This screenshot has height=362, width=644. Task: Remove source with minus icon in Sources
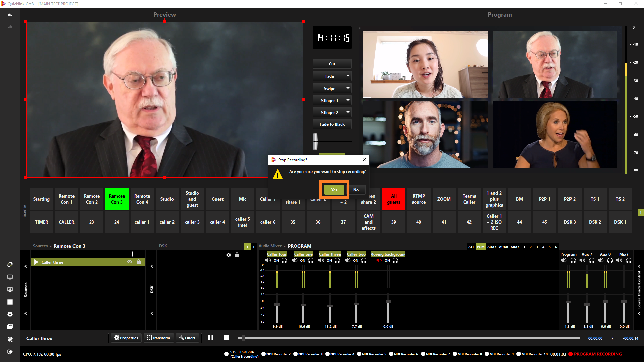140,254
